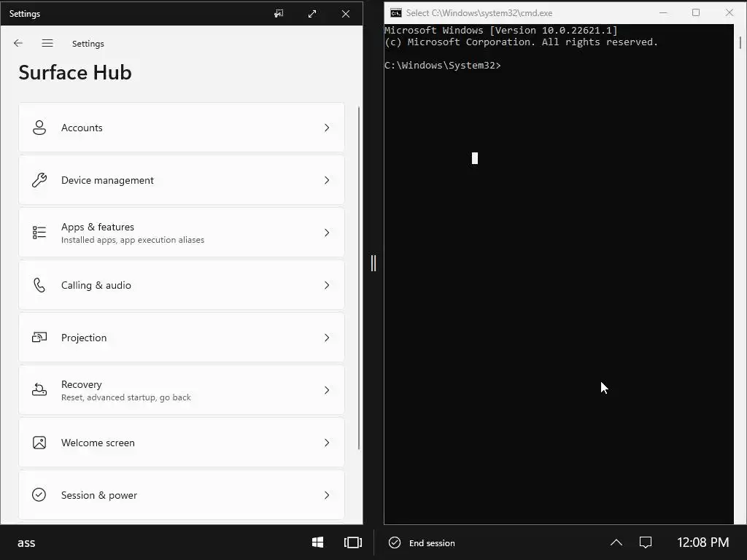The image size is (747, 560).
Task: Click the white selection block in cmd
Action: (474, 158)
